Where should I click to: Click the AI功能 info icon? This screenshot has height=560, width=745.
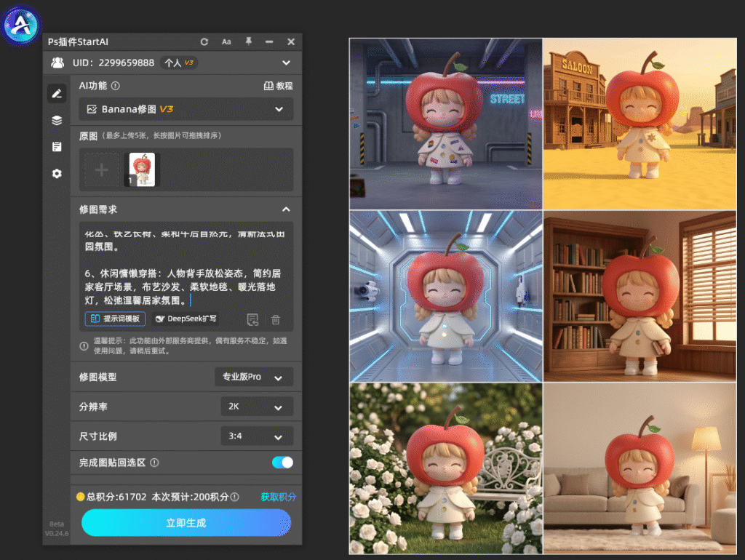pyautogui.click(x=116, y=86)
